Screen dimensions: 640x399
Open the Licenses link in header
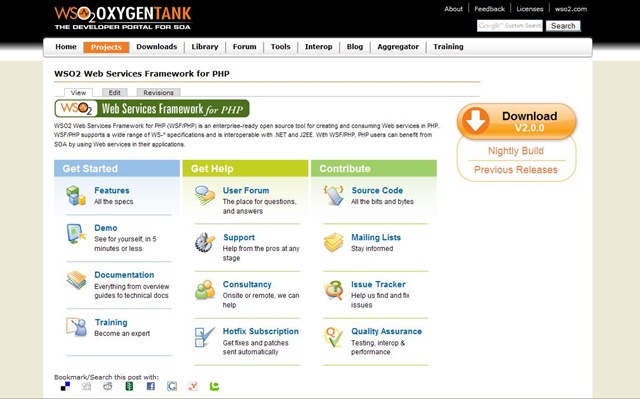pos(530,9)
